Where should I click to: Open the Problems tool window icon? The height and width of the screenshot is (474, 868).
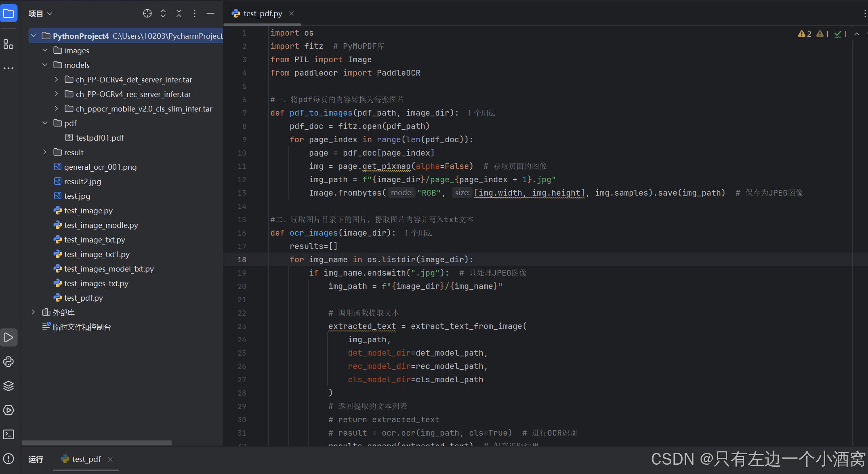tap(8, 459)
